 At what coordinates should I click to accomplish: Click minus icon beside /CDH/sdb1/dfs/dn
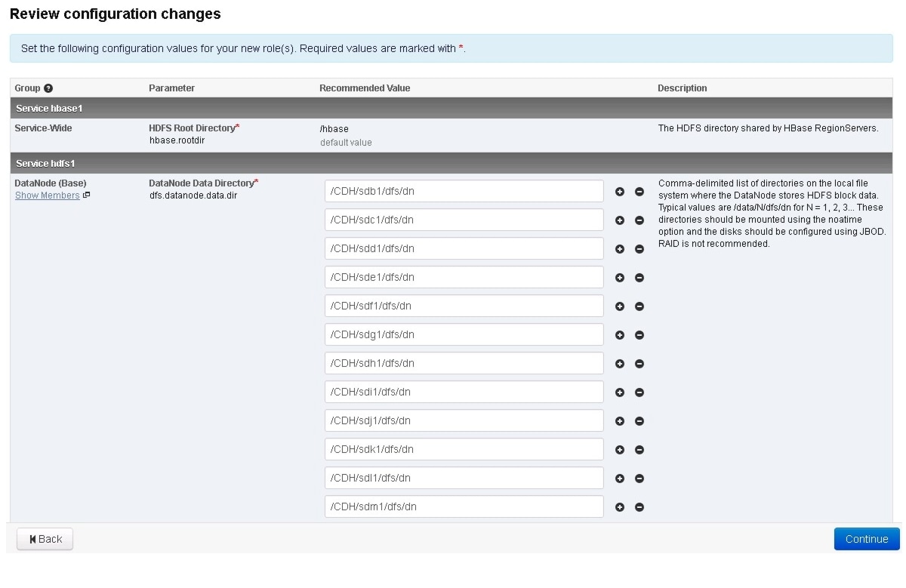[639, 192]
